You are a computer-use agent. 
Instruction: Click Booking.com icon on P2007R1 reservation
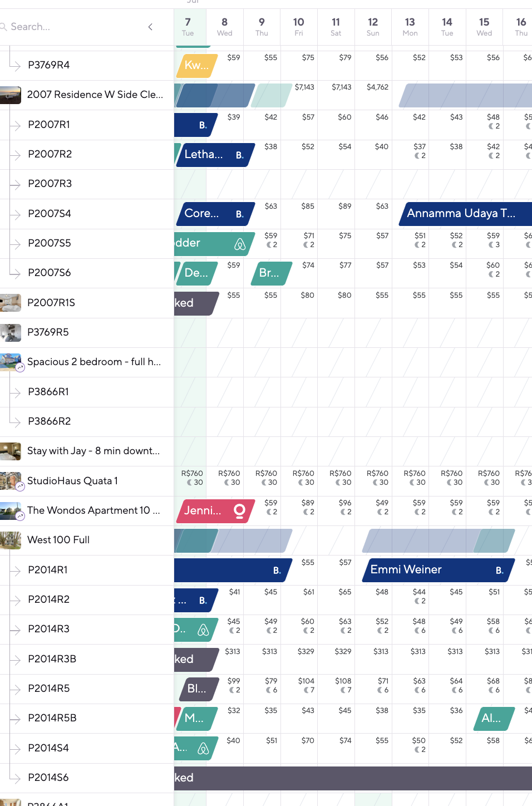203,125
